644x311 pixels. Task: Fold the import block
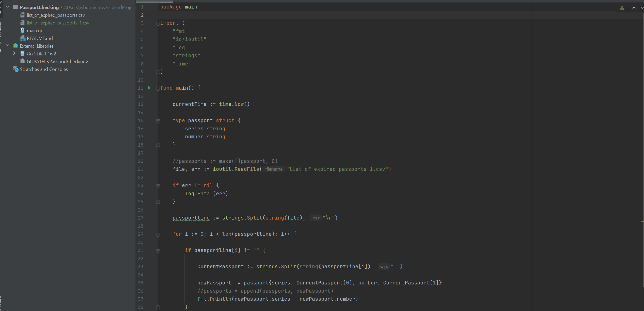(x=158, y=23)
